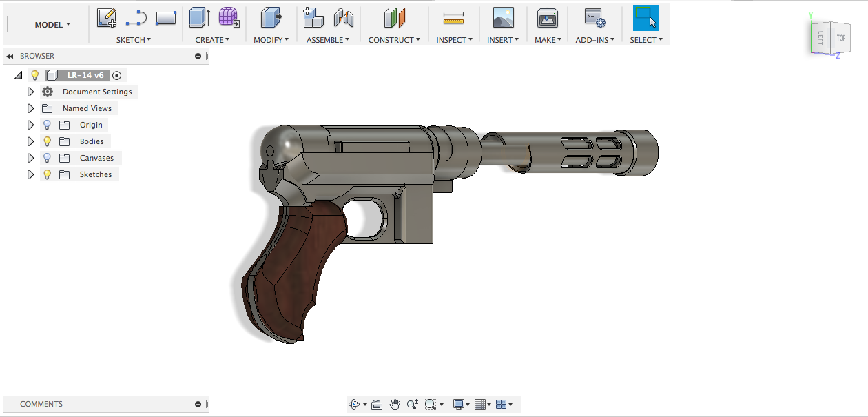Launch the Scripts and Add-Ins icon

pyautogui.click(x=594, y=17)
